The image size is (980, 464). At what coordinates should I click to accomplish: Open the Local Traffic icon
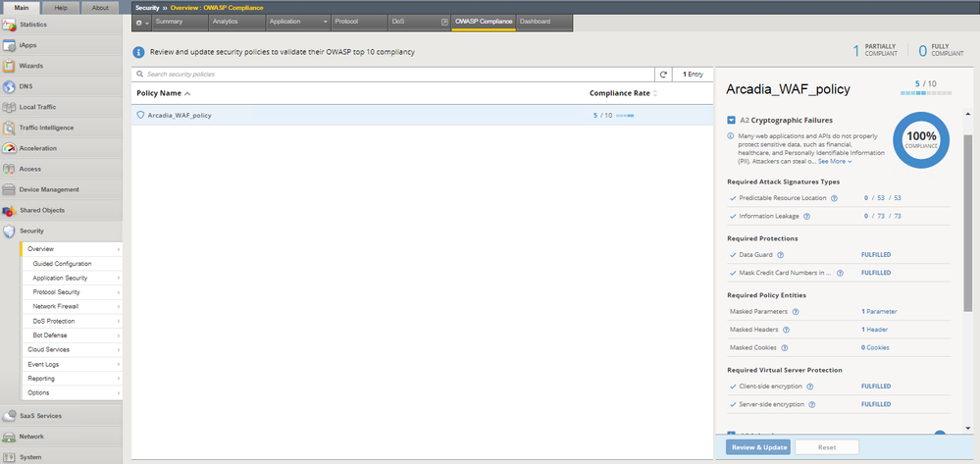(9, 107)
